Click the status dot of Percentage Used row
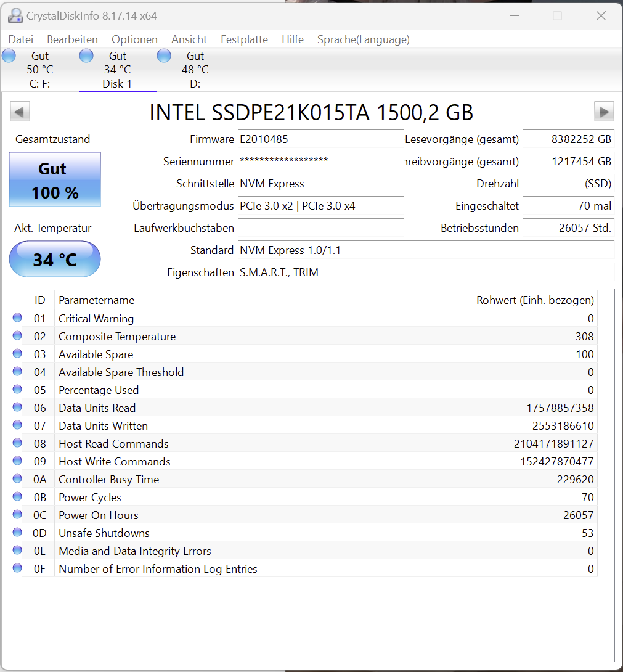 pos(17,389)
